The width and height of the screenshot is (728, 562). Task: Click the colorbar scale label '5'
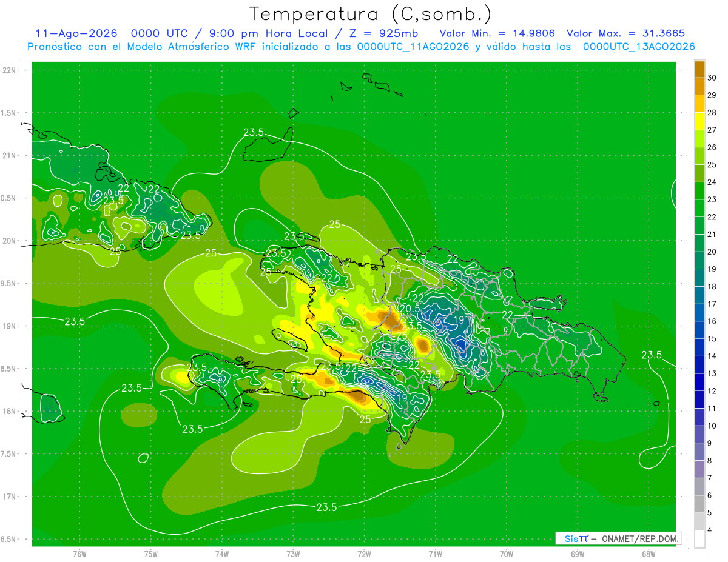click(710, 513)
